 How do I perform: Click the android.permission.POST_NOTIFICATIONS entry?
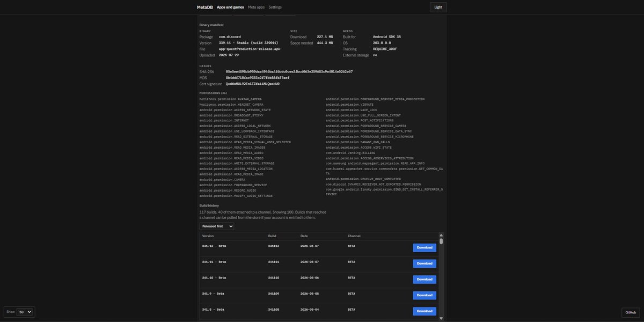coord(360,121)
